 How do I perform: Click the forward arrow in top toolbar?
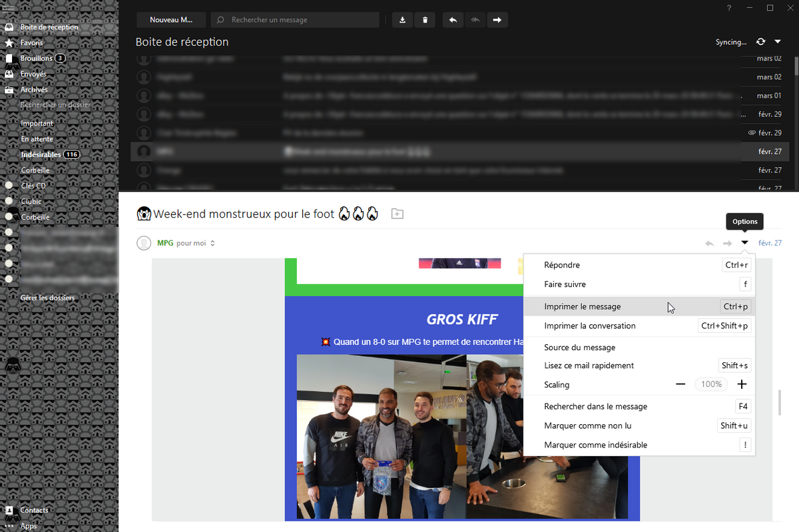coord(497,20)
